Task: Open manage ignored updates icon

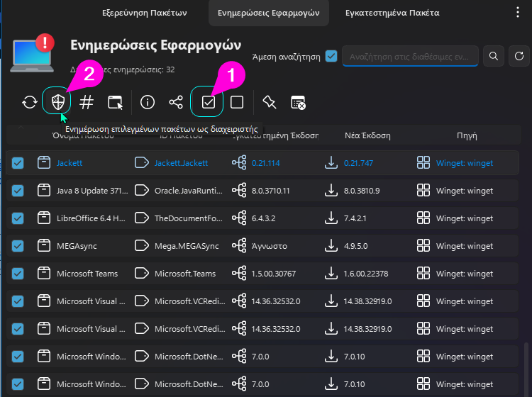Action: pyautogui.click(x=298, y=102)
